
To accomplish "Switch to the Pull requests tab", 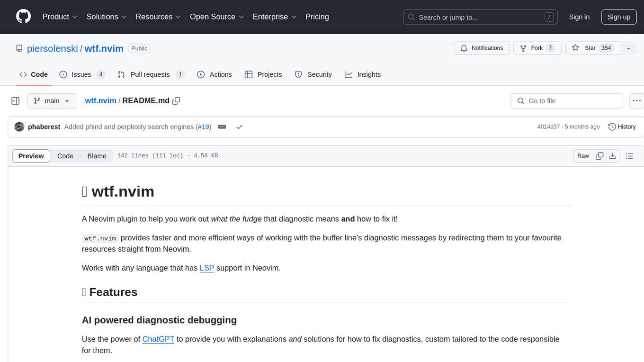I will pyautogui.click(x=151, y=74).
